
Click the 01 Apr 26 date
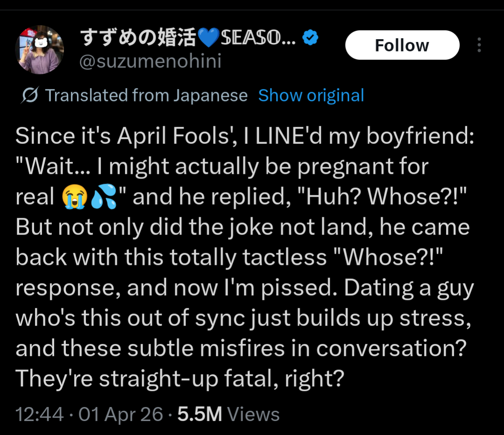[x=121, y=414]
